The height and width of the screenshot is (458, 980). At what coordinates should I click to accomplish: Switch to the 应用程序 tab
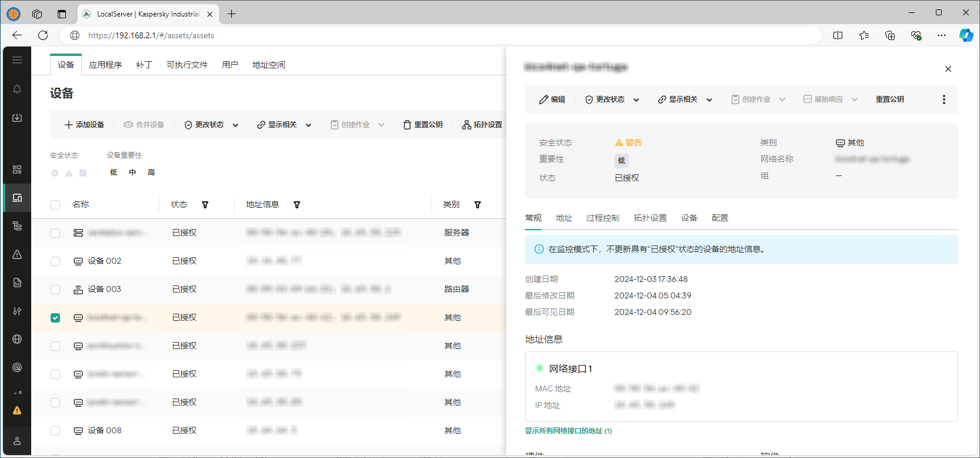[x=105, y=65]
